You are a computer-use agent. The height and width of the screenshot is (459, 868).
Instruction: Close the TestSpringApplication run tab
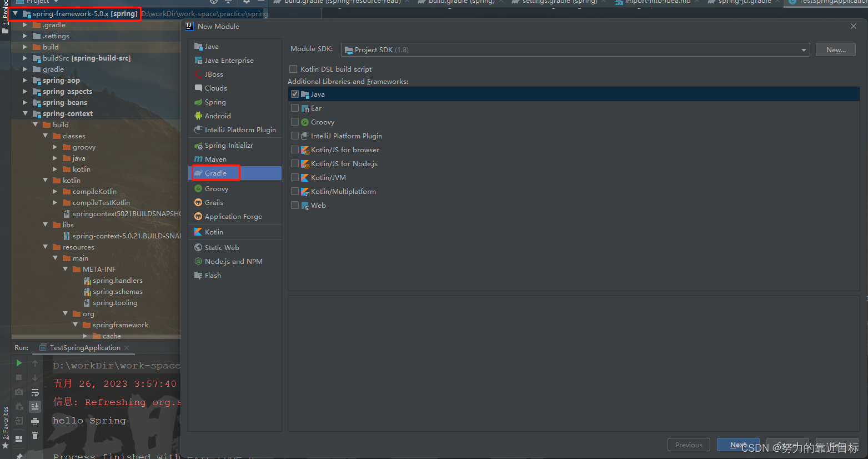tap(127, 348)
